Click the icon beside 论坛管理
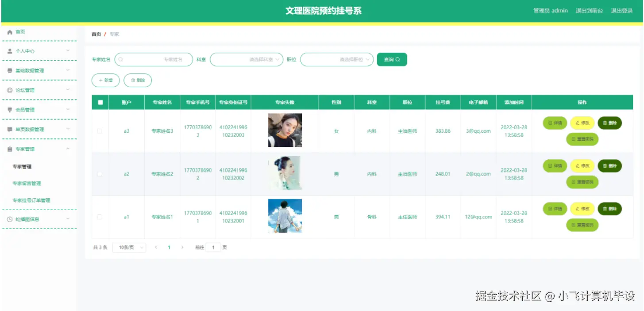Image resolution: width=644 pixels, height=311 pixels. coord(10,90)
